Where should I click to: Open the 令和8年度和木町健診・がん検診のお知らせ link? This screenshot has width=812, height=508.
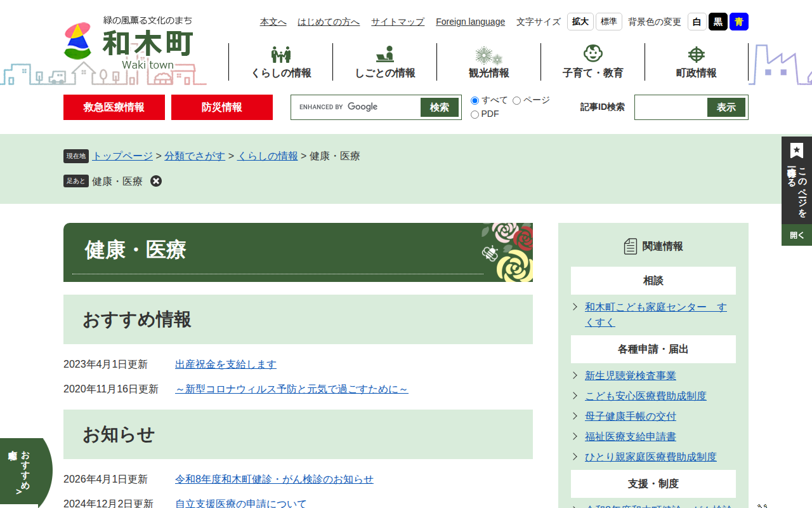click(x=274, y=479)
